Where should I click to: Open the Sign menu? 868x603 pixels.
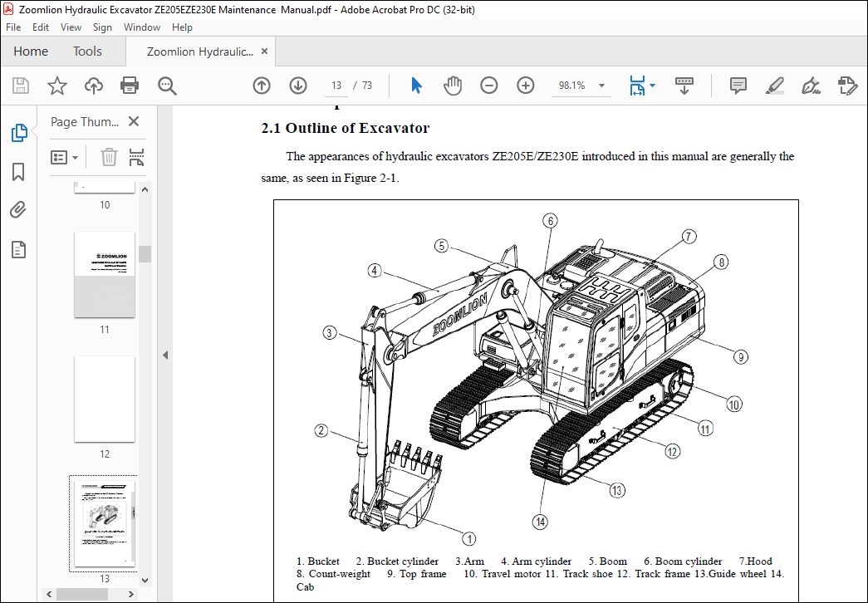pos(102,27)
